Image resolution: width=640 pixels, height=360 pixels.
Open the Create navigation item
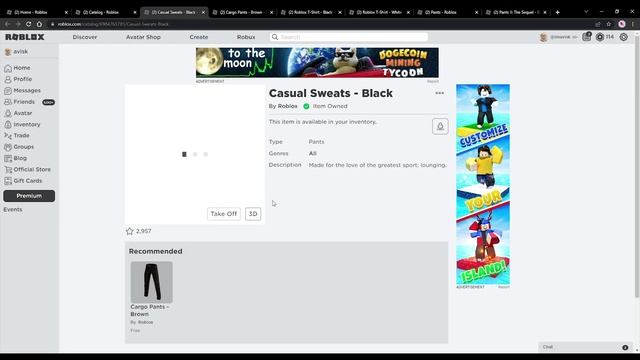point(199,37)
